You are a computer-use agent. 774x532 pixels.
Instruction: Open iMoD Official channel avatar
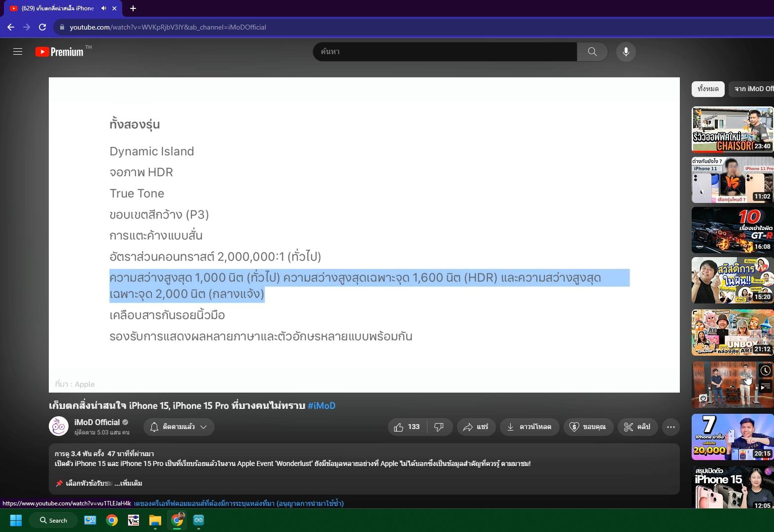click(x=59, y=427)
